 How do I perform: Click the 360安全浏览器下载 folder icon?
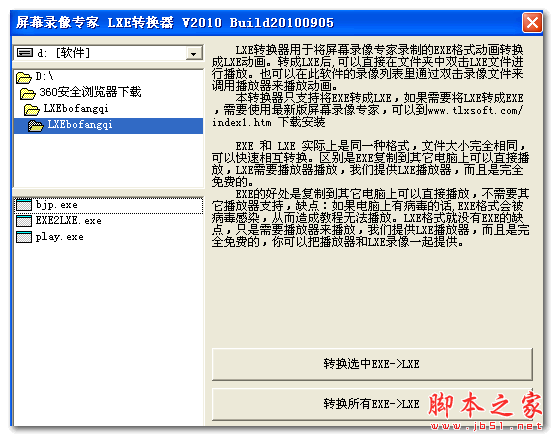point(28,94)
